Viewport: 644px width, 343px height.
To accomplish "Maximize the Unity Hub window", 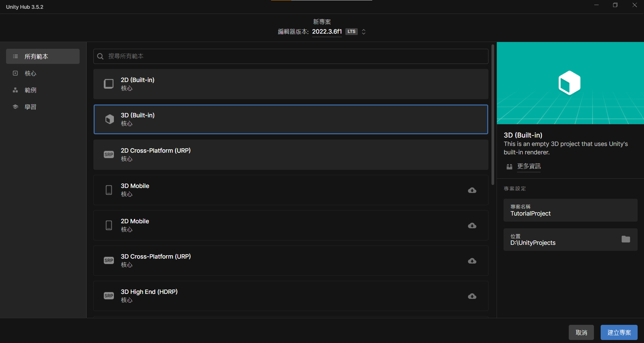I will coord(615,5).
